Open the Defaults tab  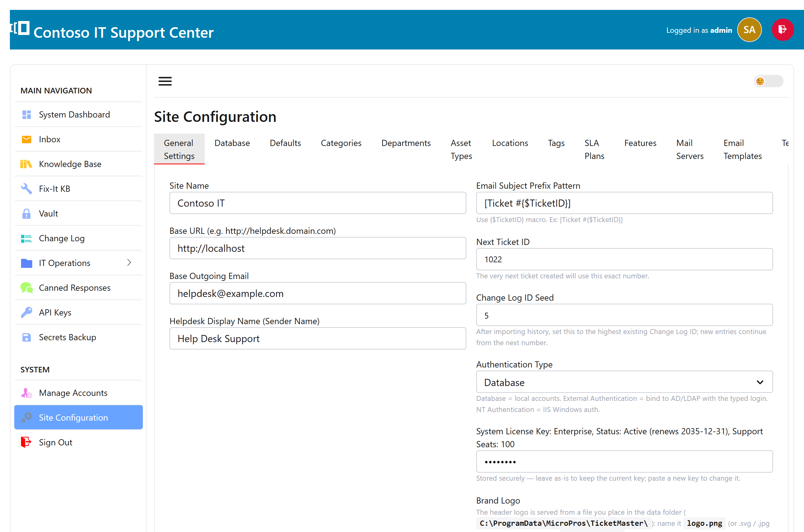[285, 143]
